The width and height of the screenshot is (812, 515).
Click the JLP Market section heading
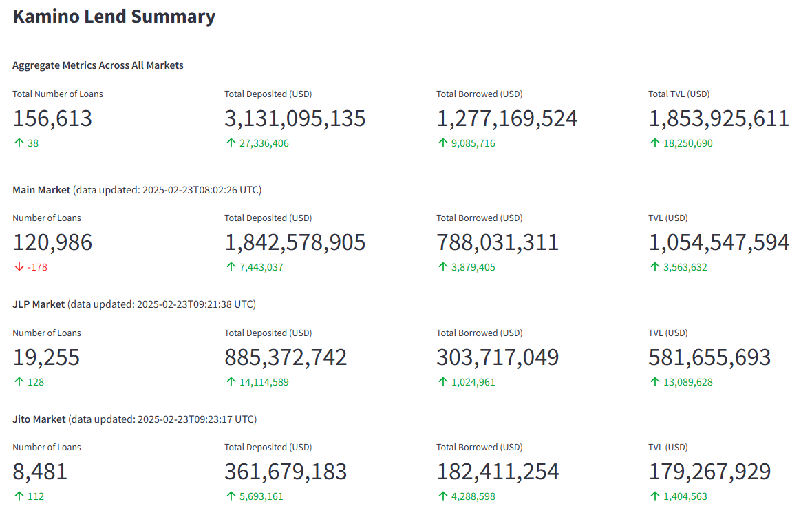[39, 304]
